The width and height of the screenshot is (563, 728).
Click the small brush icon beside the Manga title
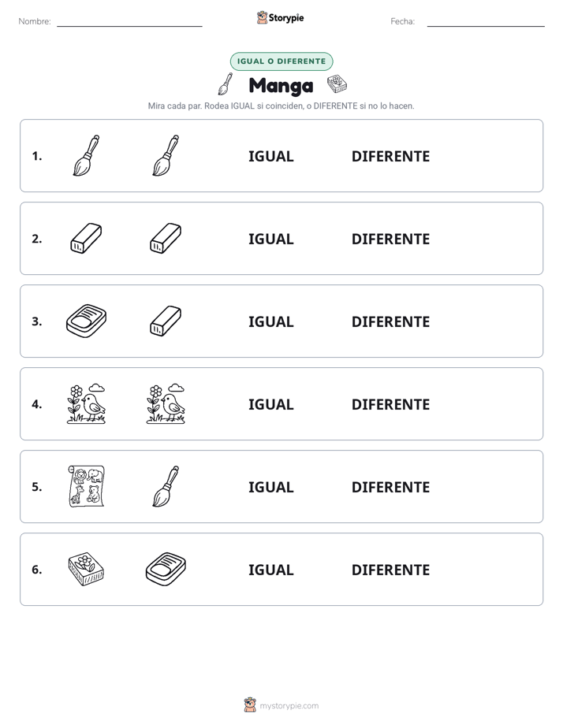(x=226, y=84)
